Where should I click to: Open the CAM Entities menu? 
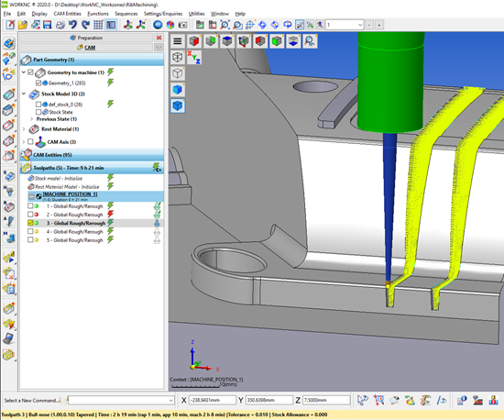click(67, 14)
